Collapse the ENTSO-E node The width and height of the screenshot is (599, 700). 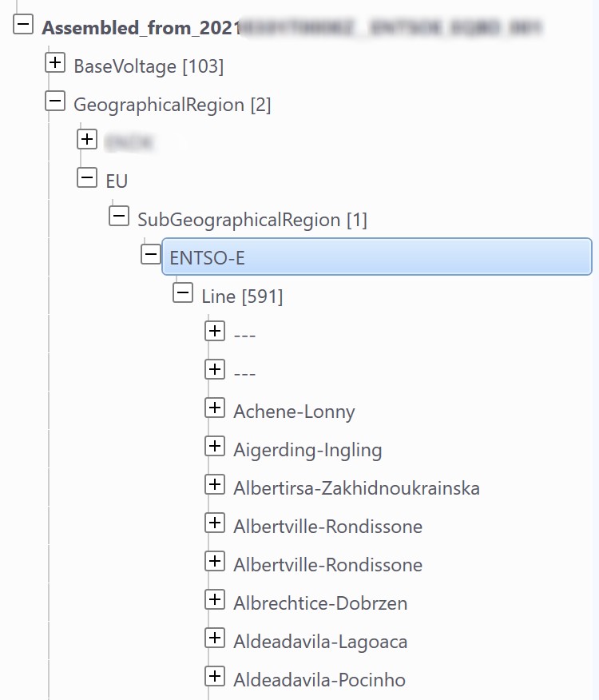pyautogui.click(x=149, y=254)
